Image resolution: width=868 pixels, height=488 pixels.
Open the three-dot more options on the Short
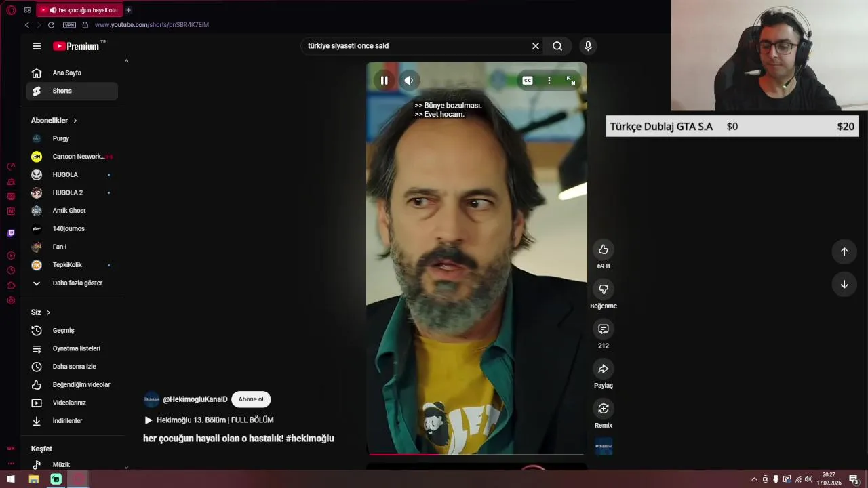point(549,81)
